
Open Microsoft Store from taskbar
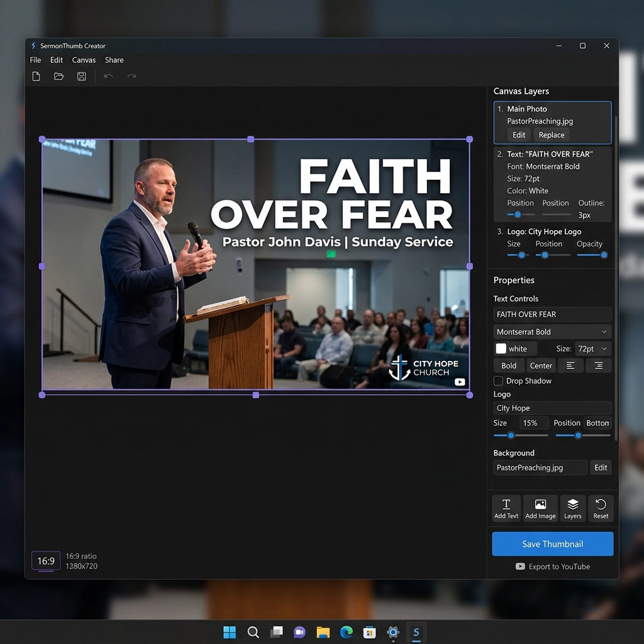(369, 632)
